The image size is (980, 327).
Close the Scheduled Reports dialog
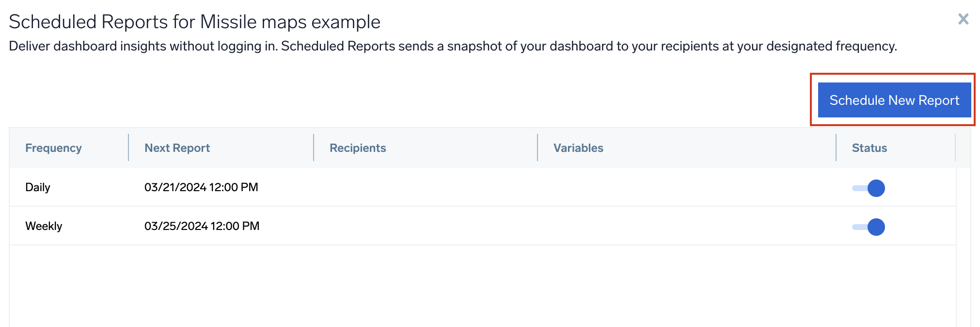click(964, 19)
